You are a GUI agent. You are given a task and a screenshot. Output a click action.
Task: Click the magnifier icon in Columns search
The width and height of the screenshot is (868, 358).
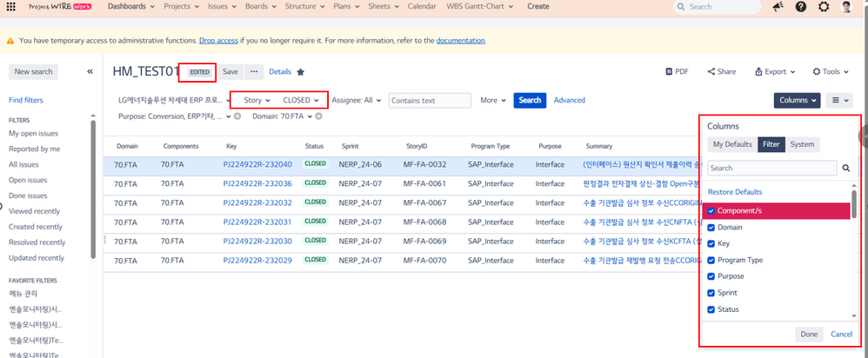[x=845, y=168]
